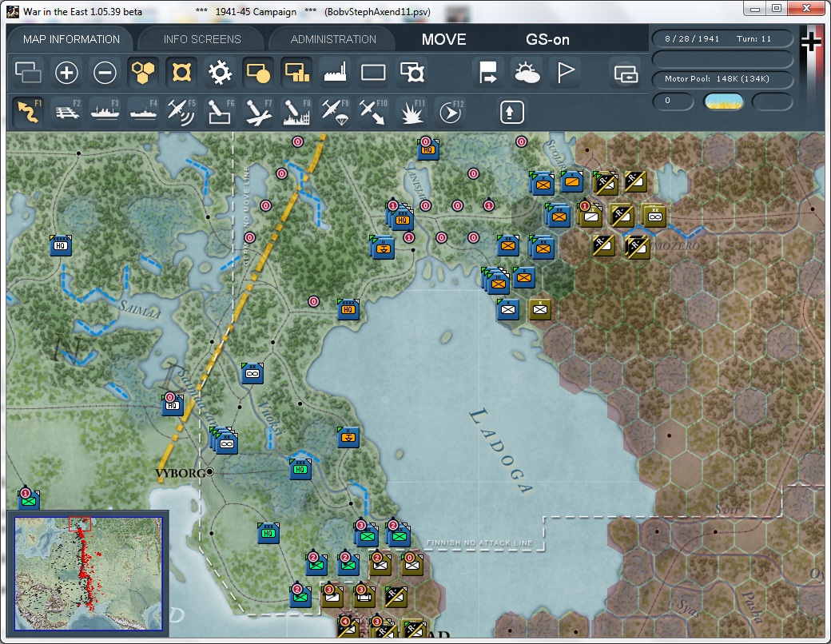Toggle the gear-shaped fort levels icon
The height and width of the screenshot is (644, 831).
click(x=220, y=73)
